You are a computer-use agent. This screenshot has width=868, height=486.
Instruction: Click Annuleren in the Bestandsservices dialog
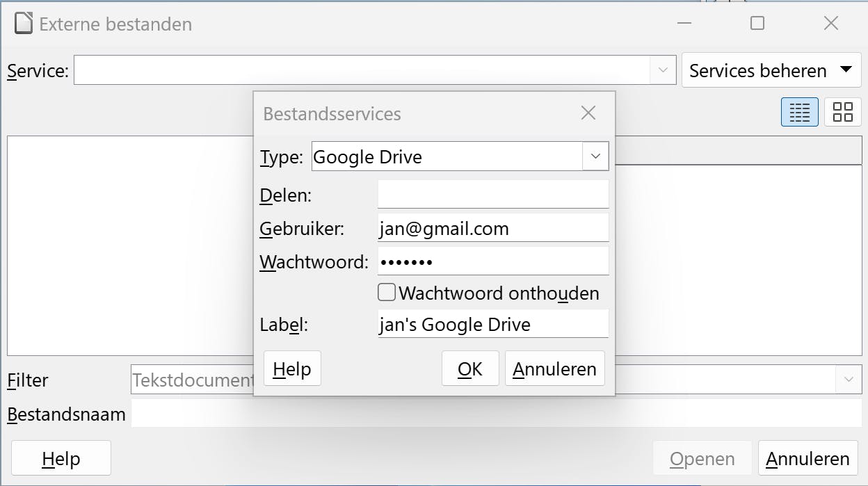(x=554, y=368)
